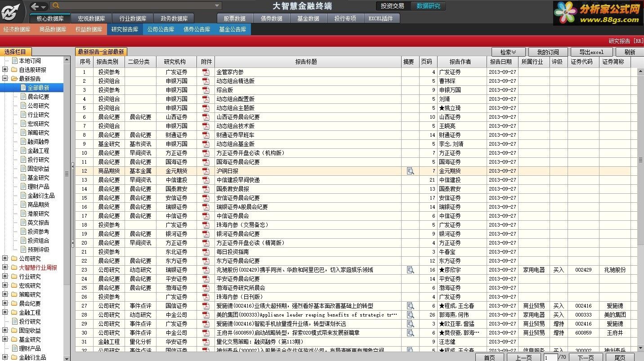Click 美的集团 stock name cell

point(615,315)
